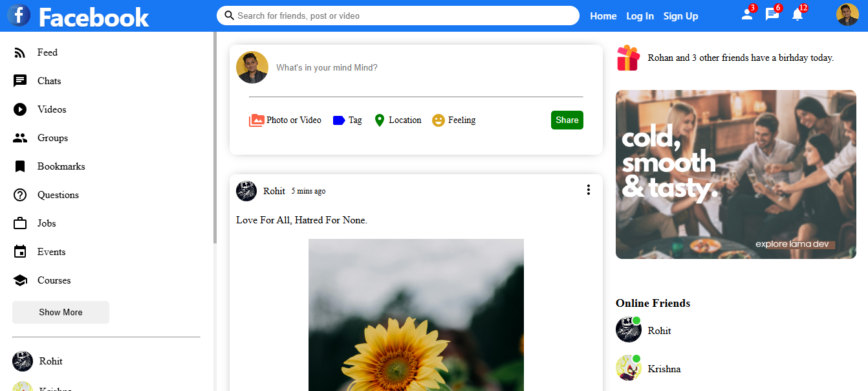Screen dimensions: 868x391
Task: Click the Online Friends heading
Action: coord(653,303)
